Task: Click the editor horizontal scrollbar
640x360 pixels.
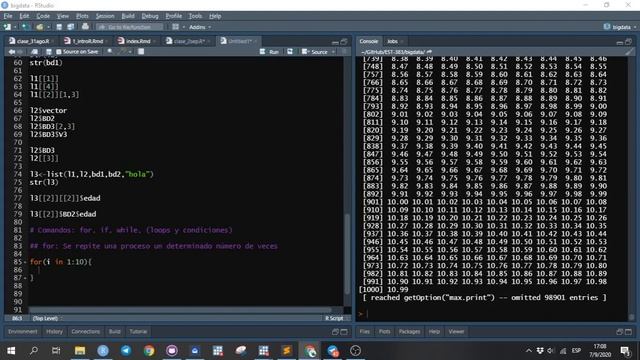Action: click(x=180, y=310)
